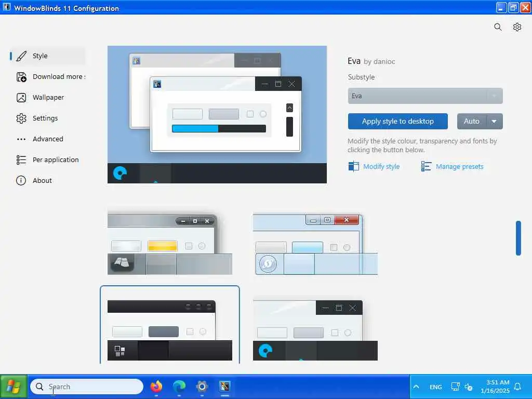Click the Auto mode button
532x399 pixels.
pos(472,121)
